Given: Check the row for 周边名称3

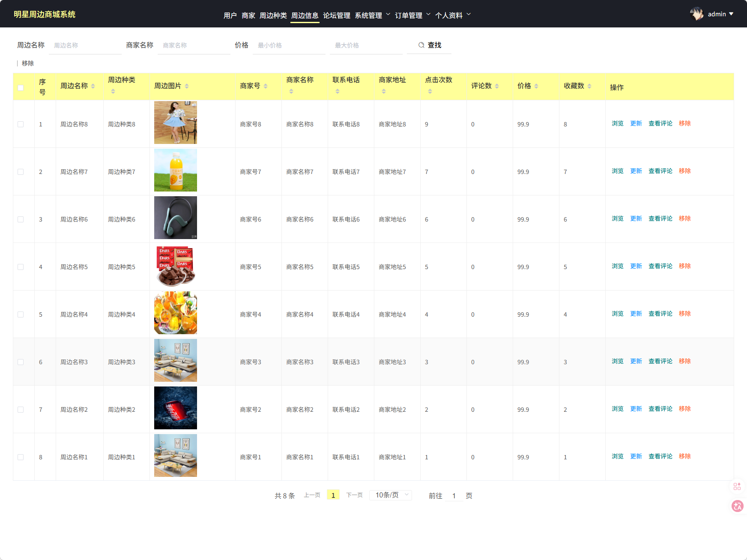Looking at the screenshot, I should tap(21, 362).
